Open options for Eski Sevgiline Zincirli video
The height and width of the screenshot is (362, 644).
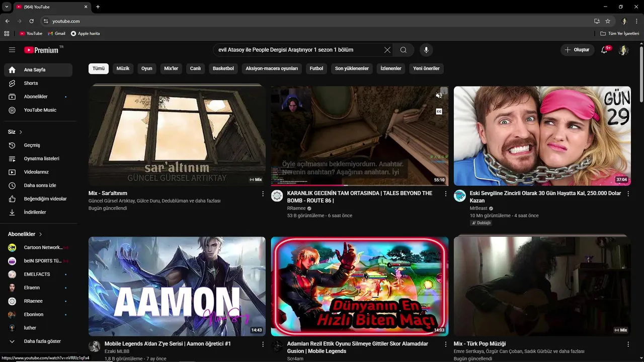[628, 194]
